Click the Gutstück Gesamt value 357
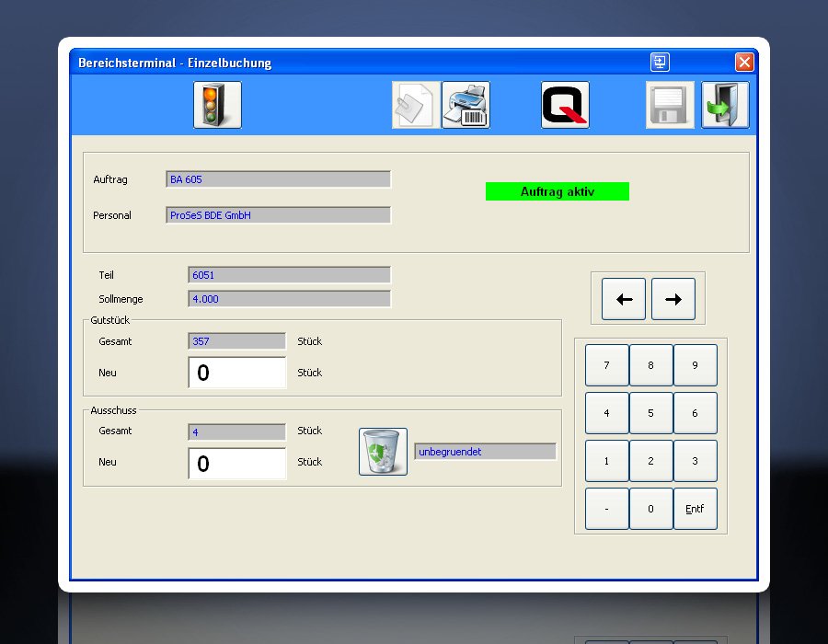Viewport: 828px width, 644px height. (x=237, y=341)
